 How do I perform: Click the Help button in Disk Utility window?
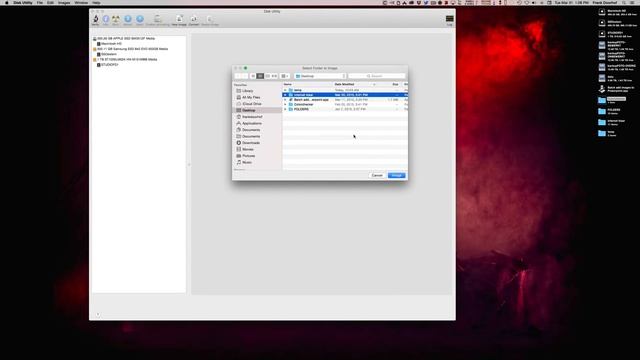[98, 315]
